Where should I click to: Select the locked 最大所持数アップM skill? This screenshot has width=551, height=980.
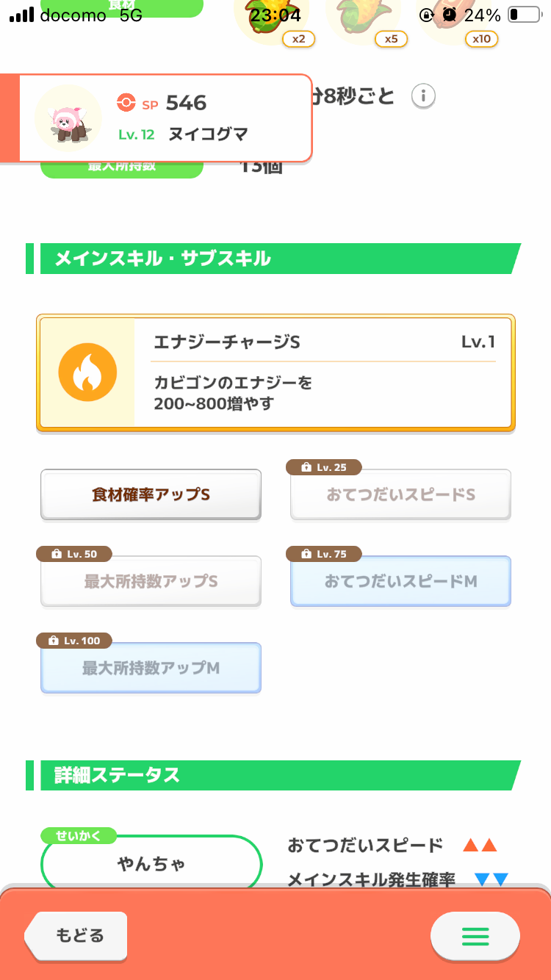[x=151, y=669]
